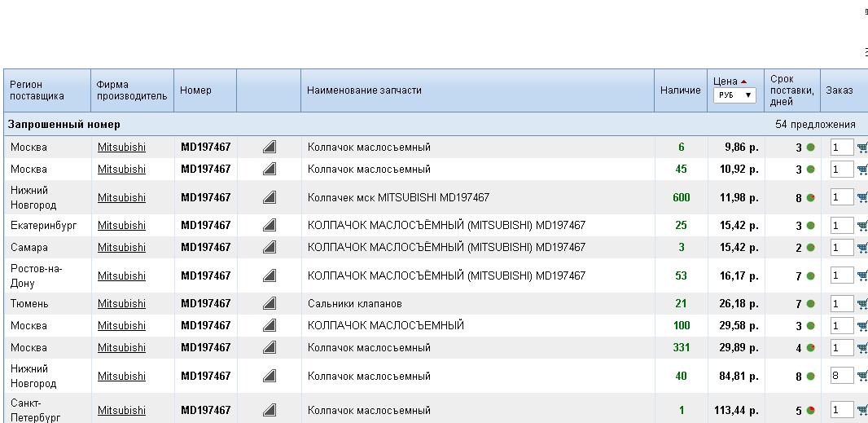Click the Mitsubishi link in the Самара row

[121, 248]
